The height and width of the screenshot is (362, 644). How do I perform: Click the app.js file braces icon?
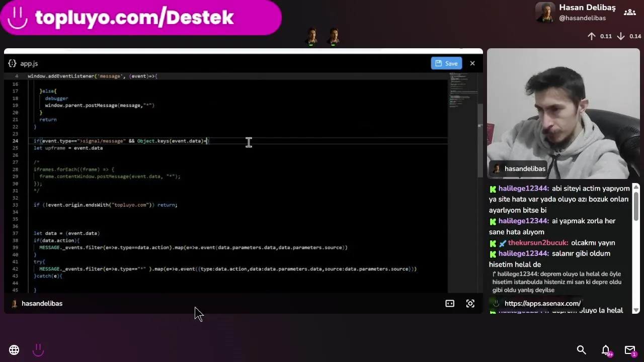click(x=13, y=63)
